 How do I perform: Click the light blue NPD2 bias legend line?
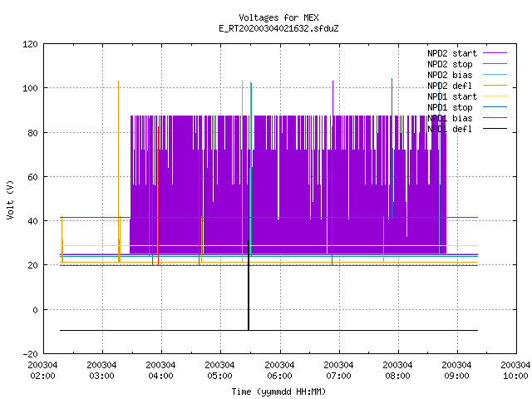click(495, 74)
